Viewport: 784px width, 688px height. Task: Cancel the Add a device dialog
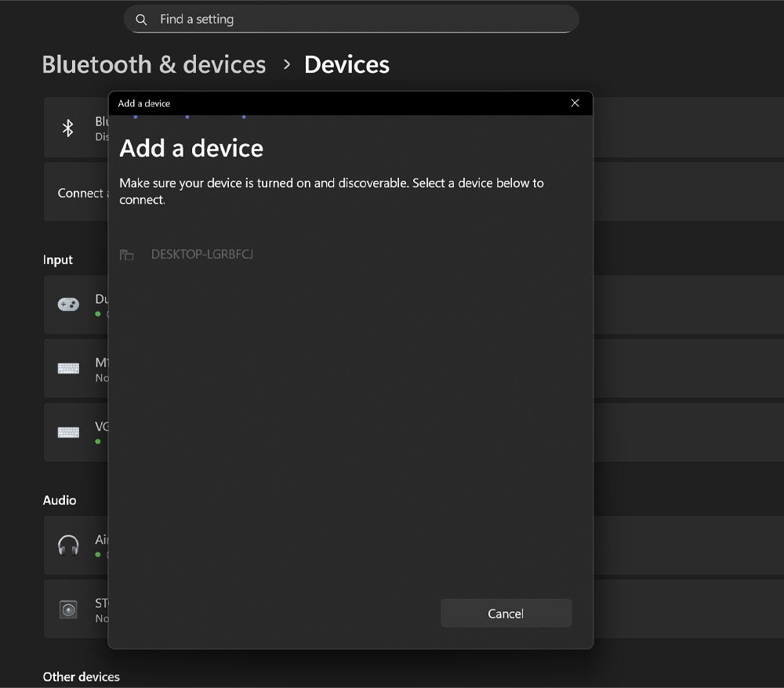[506, 613]
